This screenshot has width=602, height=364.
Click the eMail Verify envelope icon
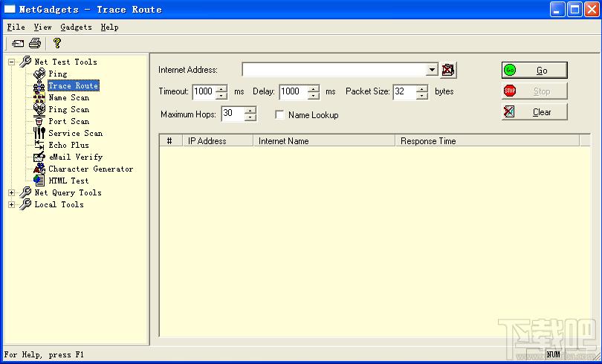pos(39,157)
